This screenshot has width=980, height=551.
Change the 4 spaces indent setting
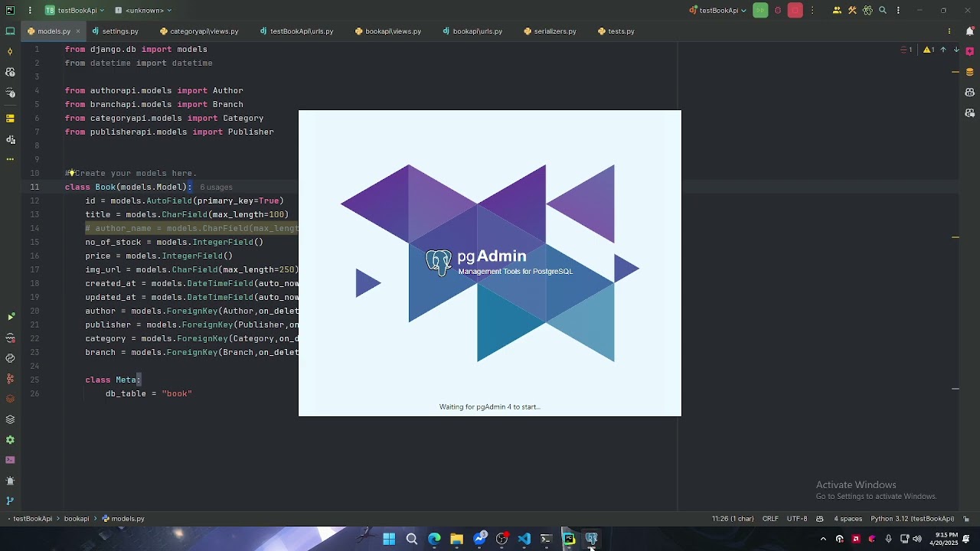pos(848,519)
